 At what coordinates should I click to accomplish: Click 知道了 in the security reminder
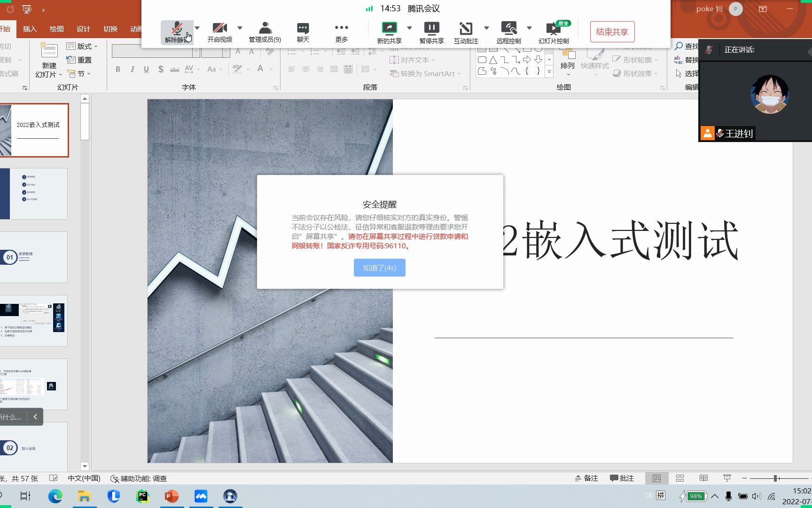tap(380, 268)
